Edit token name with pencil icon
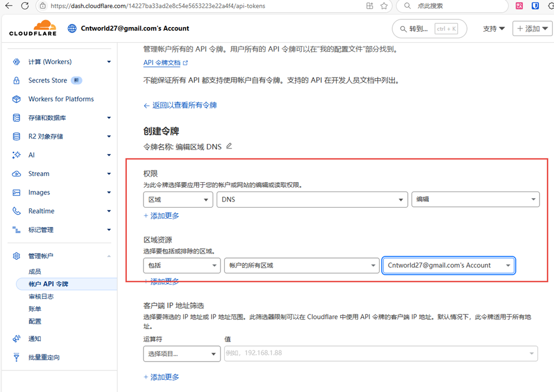The image size is (554, 392). click(x=229, y=146)
